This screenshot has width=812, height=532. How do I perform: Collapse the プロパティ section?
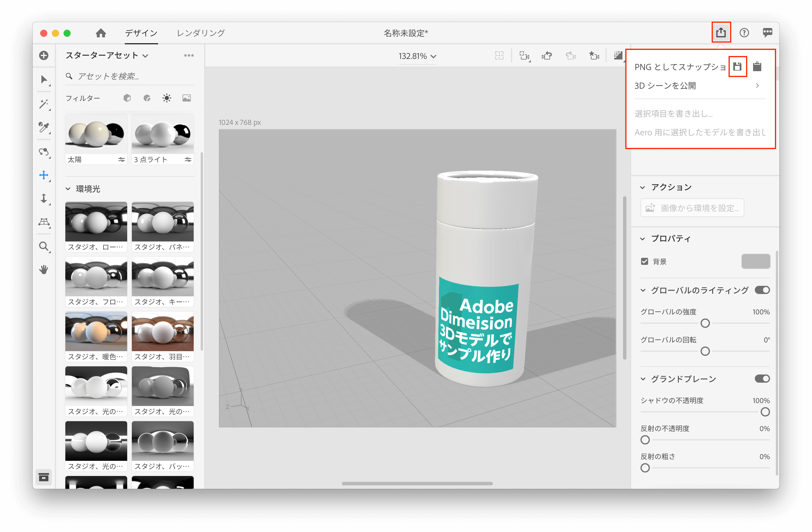pyautogui.click(x=643, y=239)
